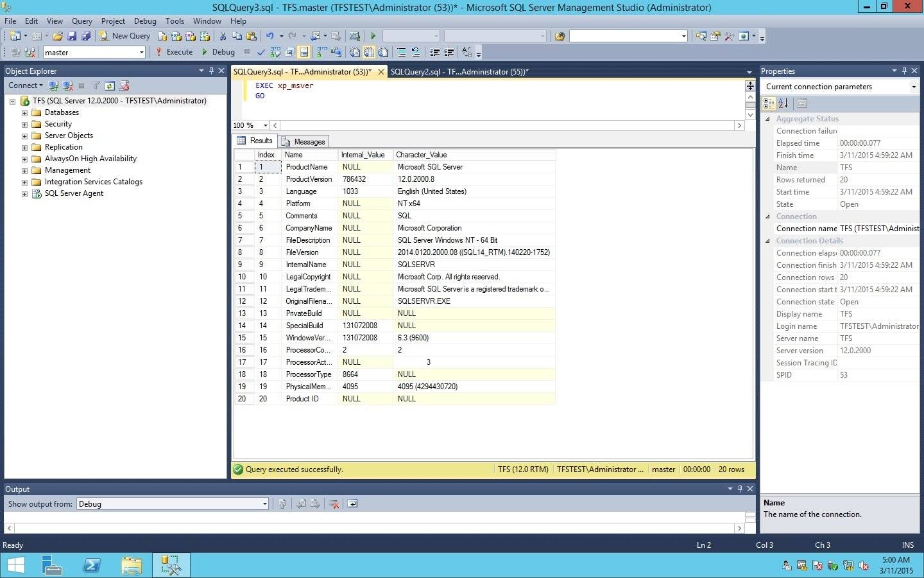
Task: Open the Query menu
Action: click(81, 21)
